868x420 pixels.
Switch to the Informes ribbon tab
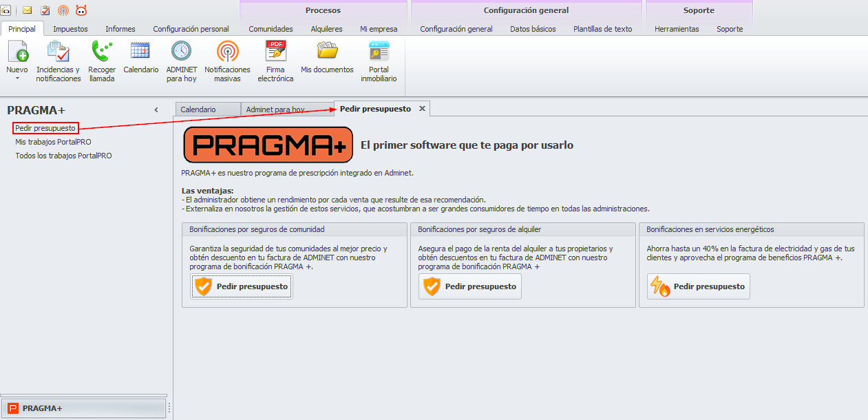tap(120, 29)
